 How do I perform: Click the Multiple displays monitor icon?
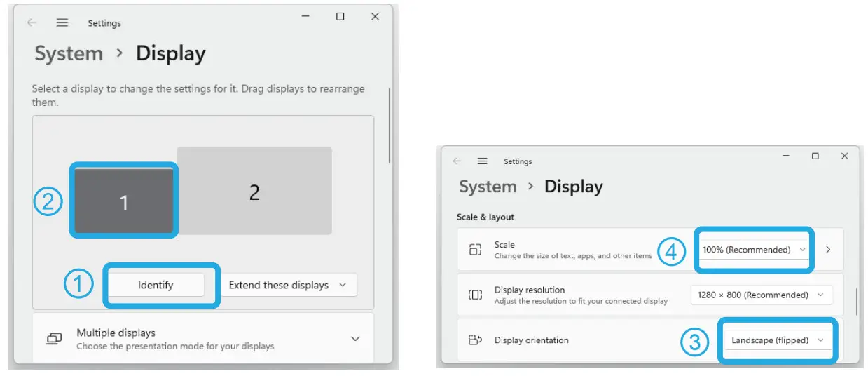[x=54, y=339]
